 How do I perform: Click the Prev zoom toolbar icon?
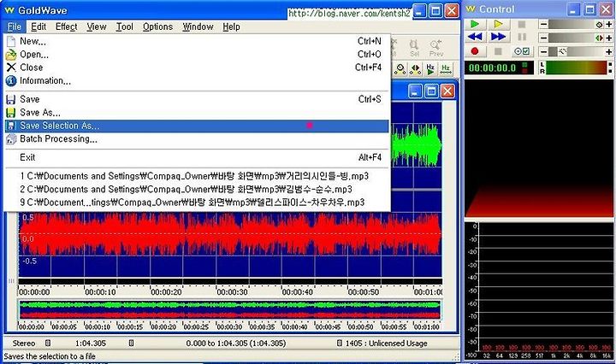click(x=435, y=48)
